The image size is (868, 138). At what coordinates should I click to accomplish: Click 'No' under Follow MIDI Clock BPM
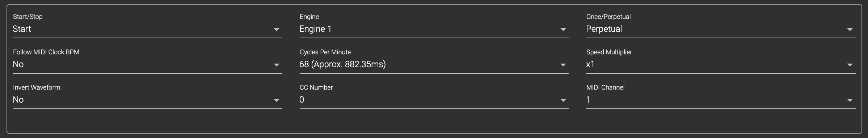[x=18, y=64]
